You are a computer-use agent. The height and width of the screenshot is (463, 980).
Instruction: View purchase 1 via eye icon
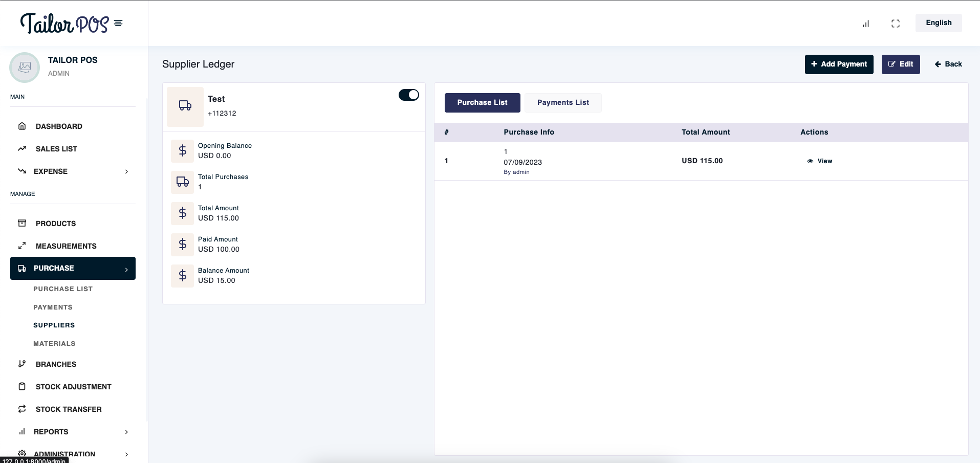810,161
